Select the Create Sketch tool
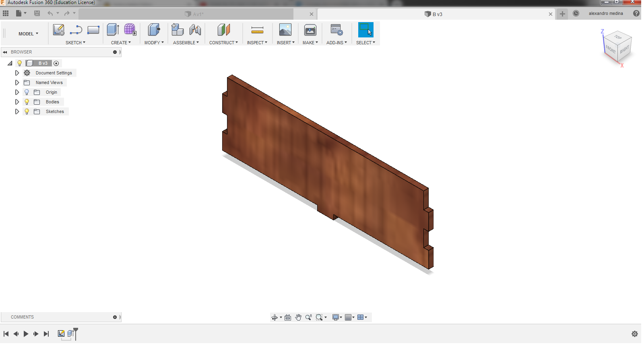This screenshot has width=644, height=362. click(59, 30)
